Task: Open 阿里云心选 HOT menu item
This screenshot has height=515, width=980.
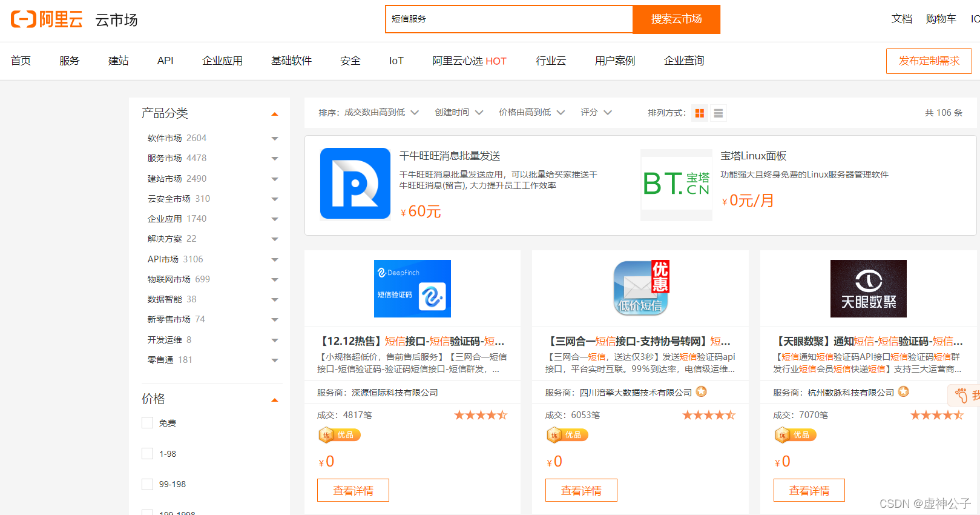Action: point(469,61)
